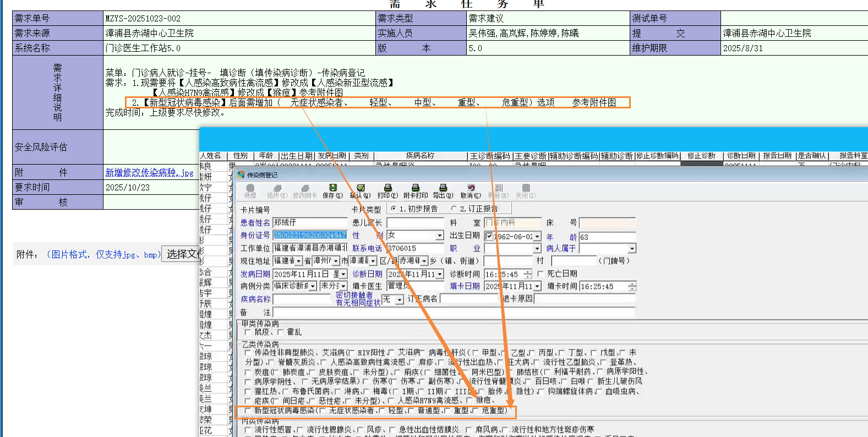
Task: Click the 要求时间 value 2025/10/23
Action: 128,187
